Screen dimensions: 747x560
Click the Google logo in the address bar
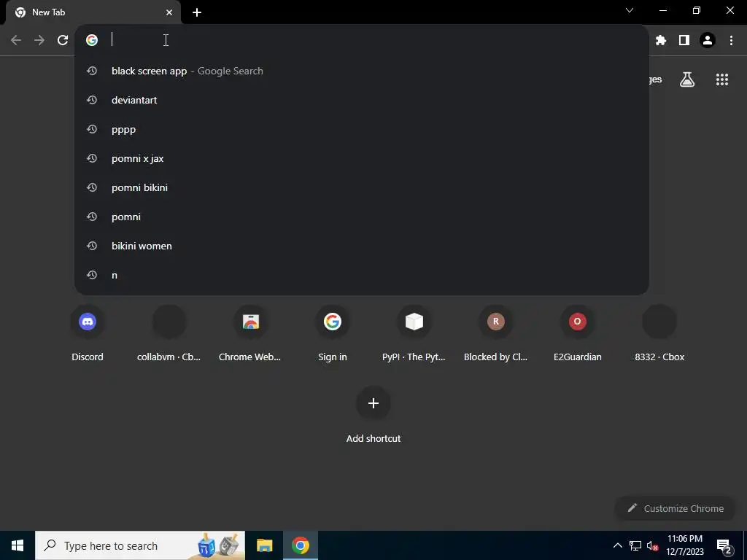click(92, 40)
